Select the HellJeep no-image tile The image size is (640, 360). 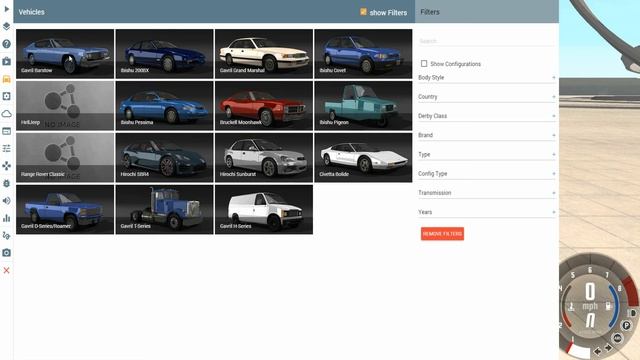[65, 105]
